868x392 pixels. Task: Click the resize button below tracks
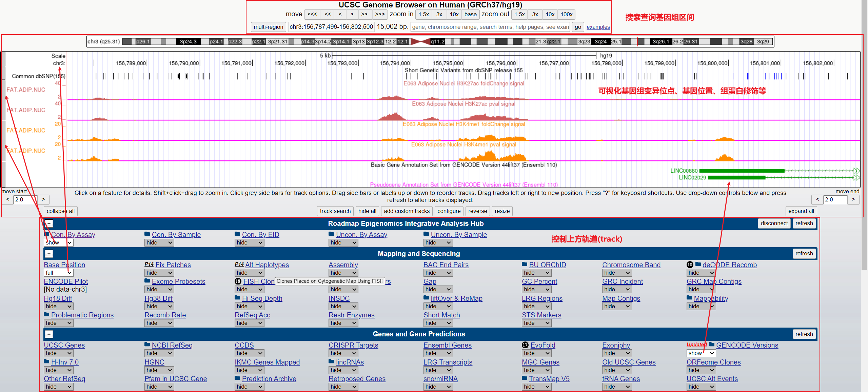click(502, 211)
